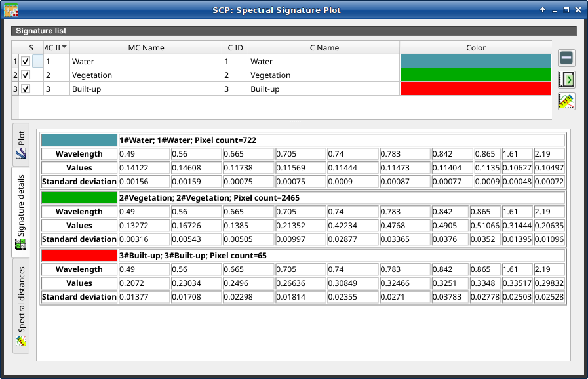Select the Built-up C Name cell
This screenshot has height=379, width=588.
point(324,89)
